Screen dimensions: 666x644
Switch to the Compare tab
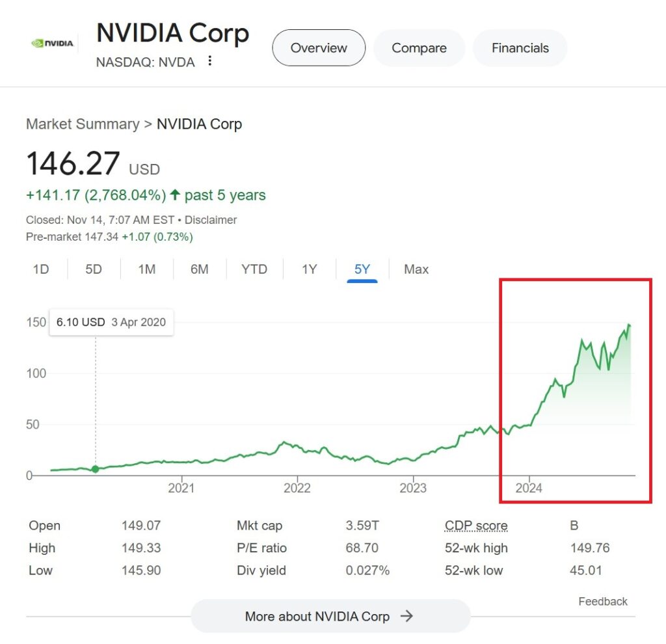[419, 48]
